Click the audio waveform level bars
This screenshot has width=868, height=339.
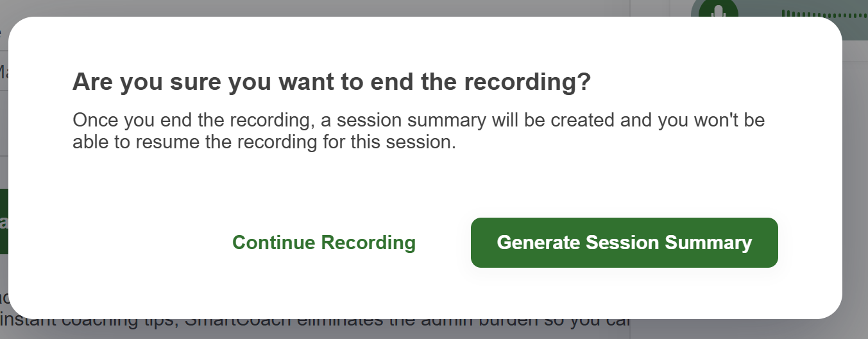824,14
